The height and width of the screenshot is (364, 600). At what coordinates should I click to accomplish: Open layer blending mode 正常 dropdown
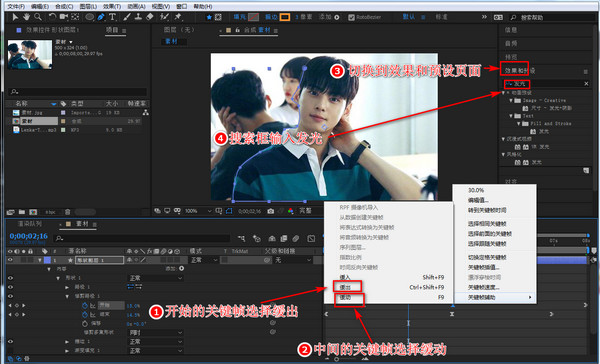tap(204, 260)
